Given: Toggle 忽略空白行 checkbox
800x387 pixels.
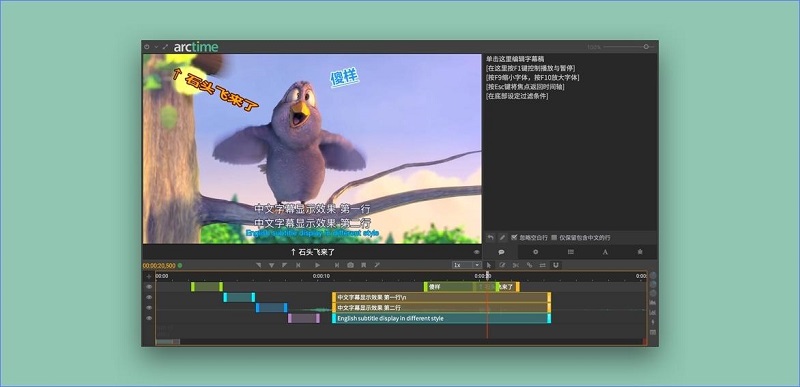Looking at the screenshot, I should click(x=514, y=238).
